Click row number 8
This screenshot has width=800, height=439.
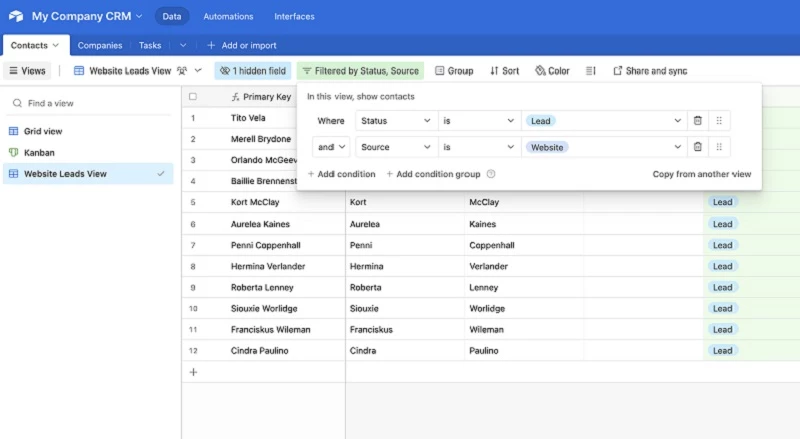click(193, 266)
